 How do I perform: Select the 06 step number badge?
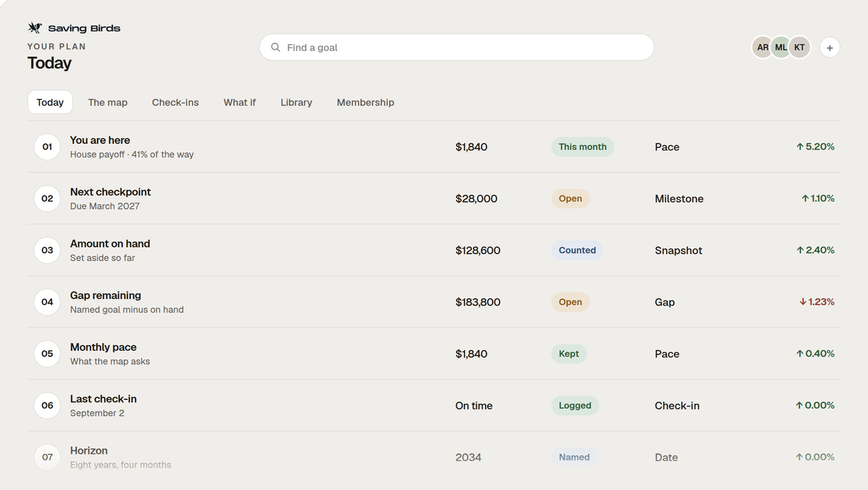47,406
